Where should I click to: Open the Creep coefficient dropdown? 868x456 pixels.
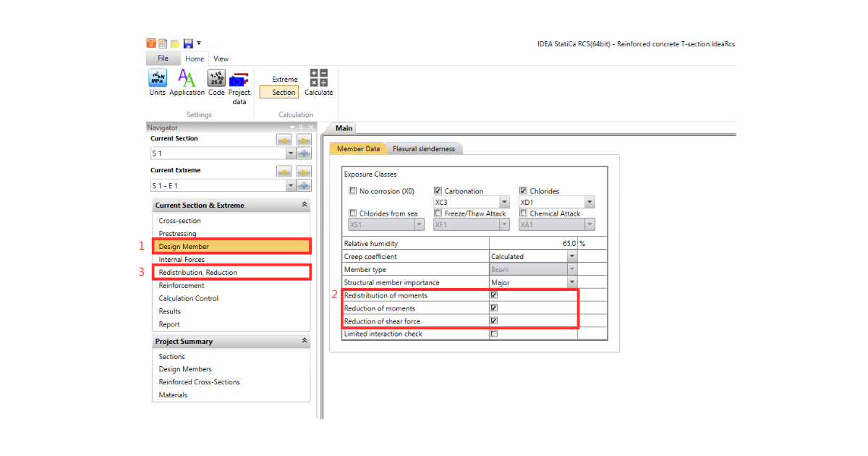pyautogui.click(x=571, y=256)
